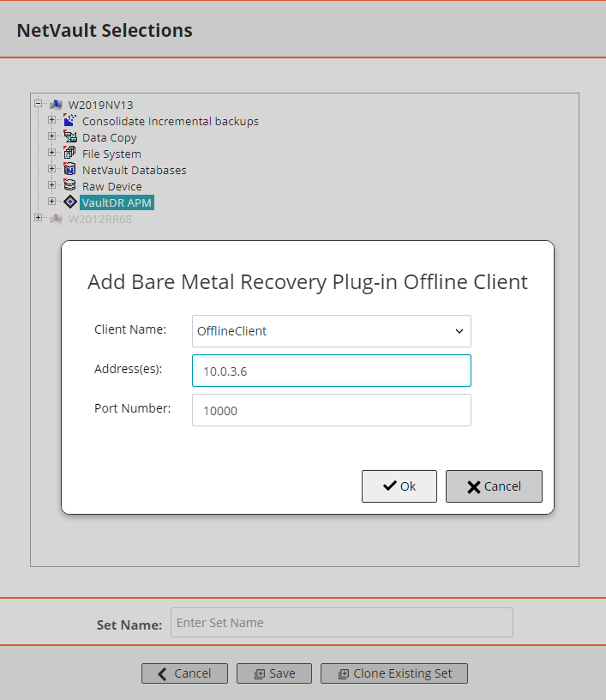606x700 pixels.
Task: Click the VaultDR APM diamond icon
Action: point(69,202)
